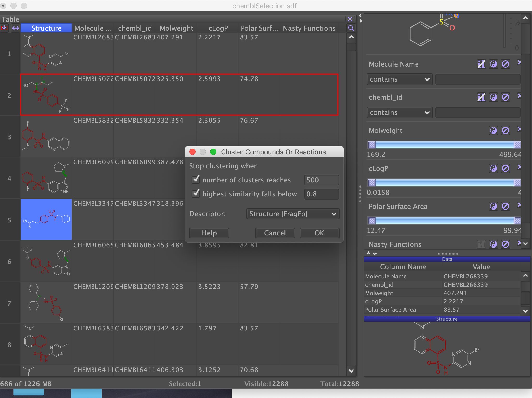This screenshot has height=398, width=532.
Task: Click the Molecule ... column header
Action: point(93,28)
